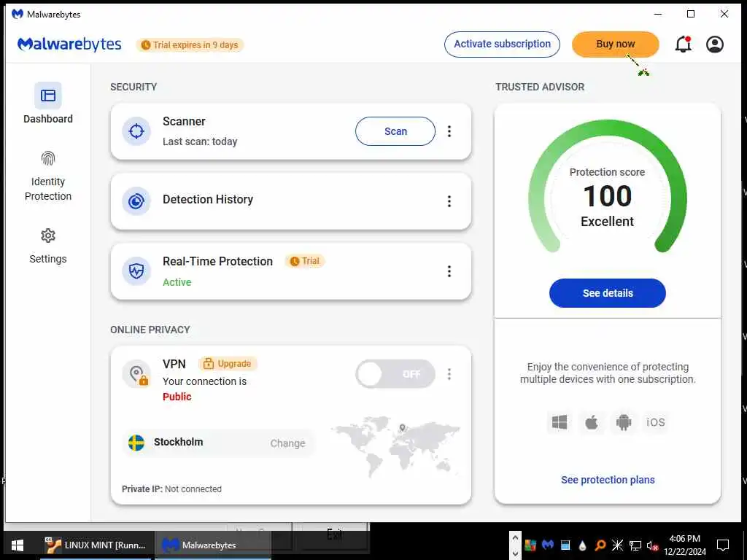Open See protection plans link
Screen dimensions: 747x560
pos(608,480)
